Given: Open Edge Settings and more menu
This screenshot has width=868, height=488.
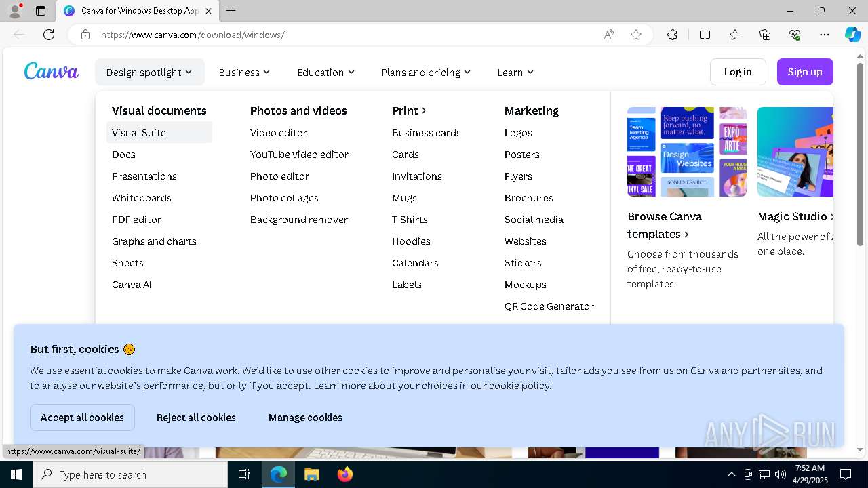Looking at the screenshot, I should click(825, 35).
